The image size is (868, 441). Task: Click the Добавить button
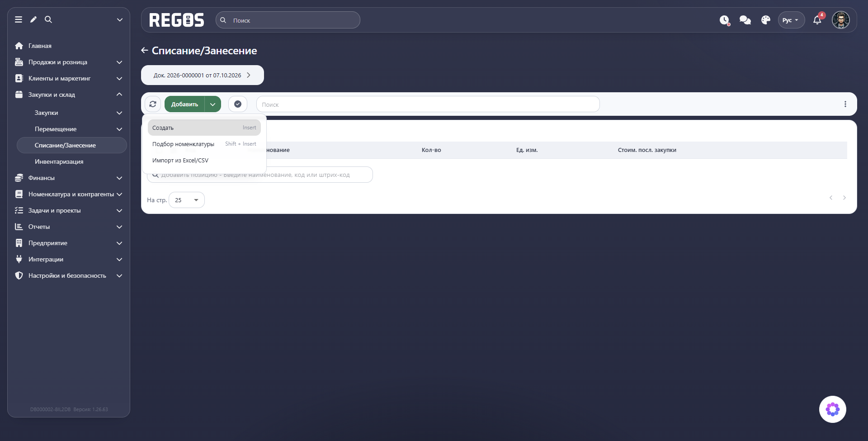[x=184, y=104]
